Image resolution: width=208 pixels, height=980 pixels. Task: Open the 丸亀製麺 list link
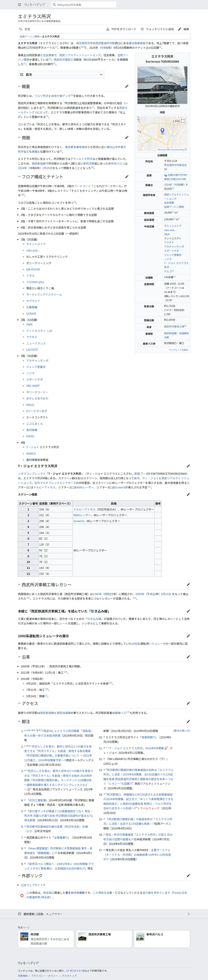pyautogui.click(x=32, y=307)
